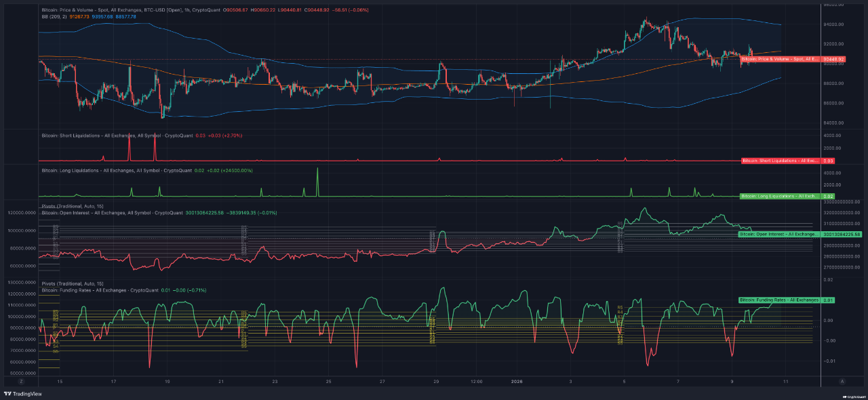Viewport: 868px width, 400px height.
Task: Click the 12:00 label on time axis
Action: point(477,382)
